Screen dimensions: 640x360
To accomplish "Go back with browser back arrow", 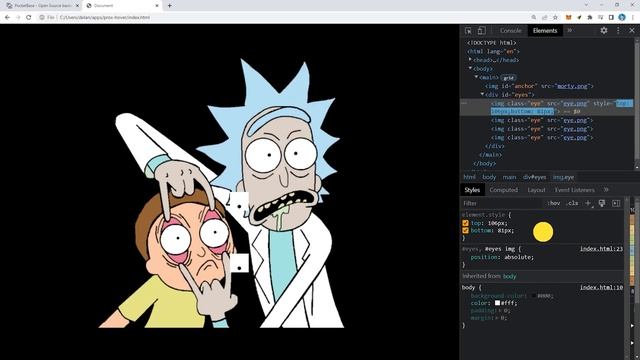I will coord(7,18).
